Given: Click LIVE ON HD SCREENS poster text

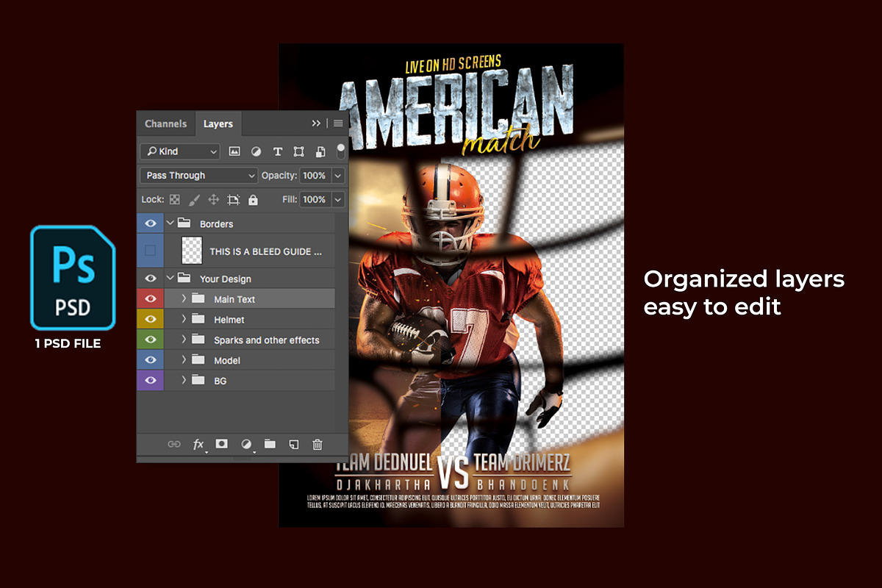Looking at the screenshot, I should [453, 65].
